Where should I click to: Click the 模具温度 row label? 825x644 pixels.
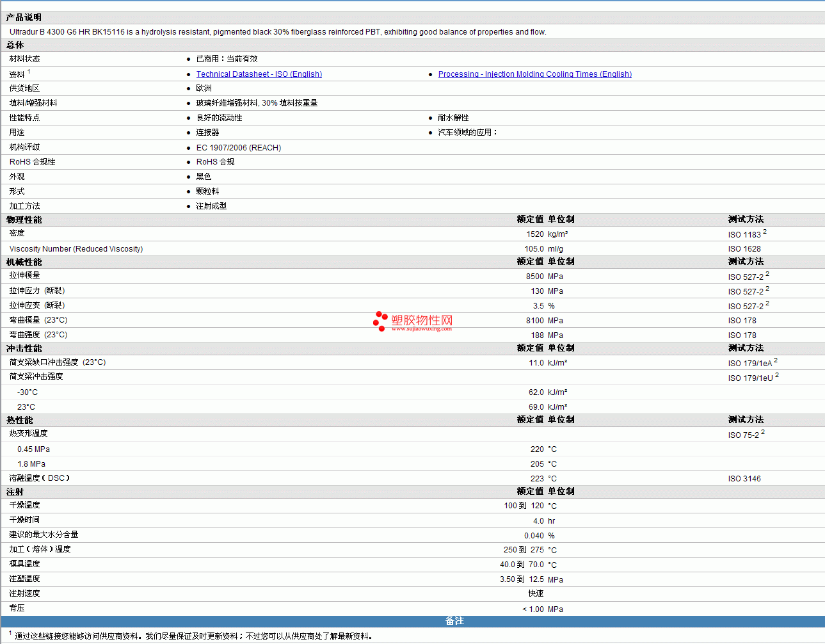click(25, 564)
